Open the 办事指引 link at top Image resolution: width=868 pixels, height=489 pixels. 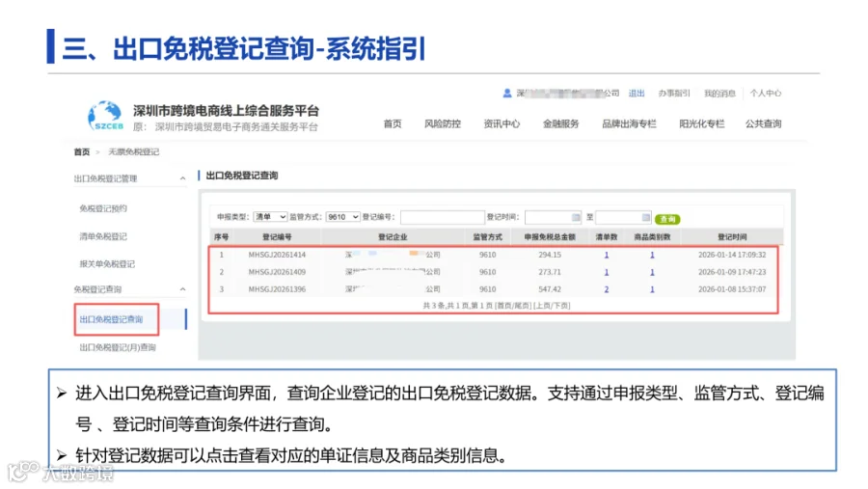[674, 93]
